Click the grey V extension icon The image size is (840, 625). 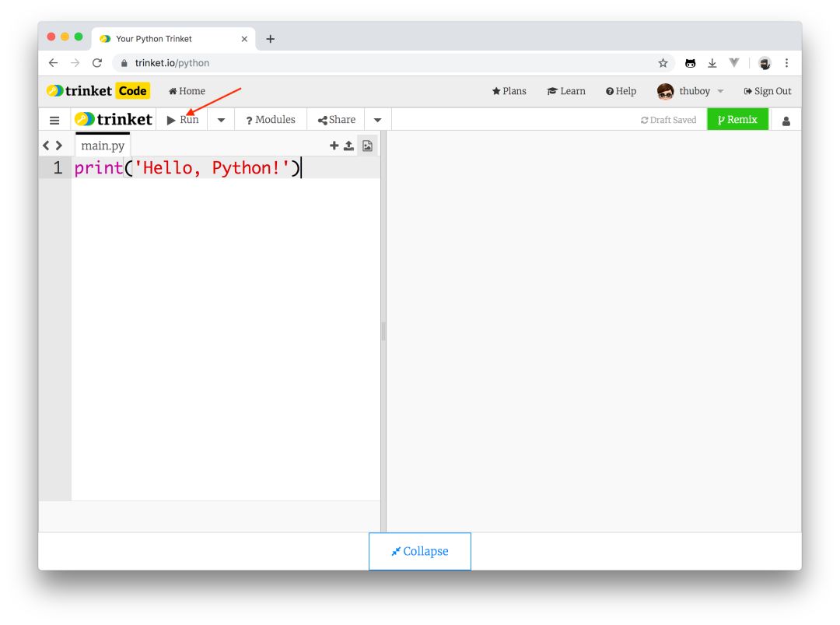click(734, 63)
